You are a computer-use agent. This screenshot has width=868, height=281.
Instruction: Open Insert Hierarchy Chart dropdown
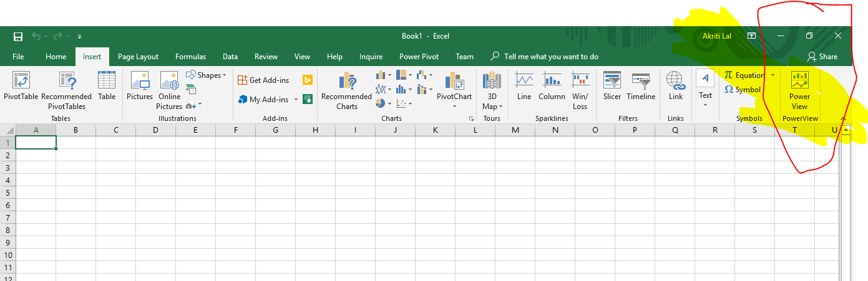click(x=404, y=75)
